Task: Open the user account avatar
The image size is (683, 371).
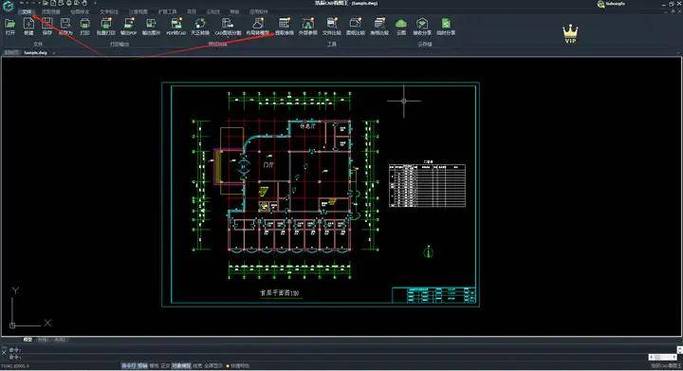Action: tap(601, 4)
